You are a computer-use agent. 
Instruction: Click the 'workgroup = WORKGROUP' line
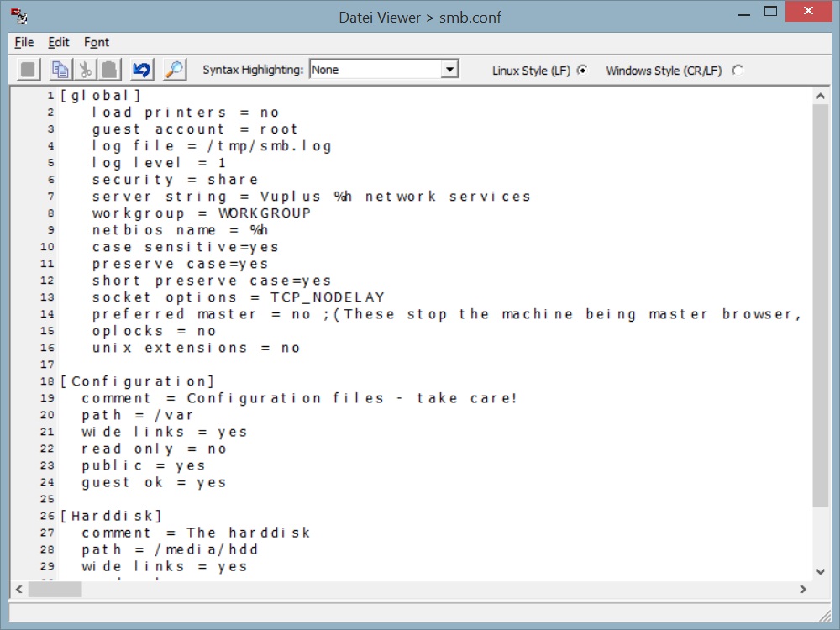pyautogui.click(x=201, y=213)
